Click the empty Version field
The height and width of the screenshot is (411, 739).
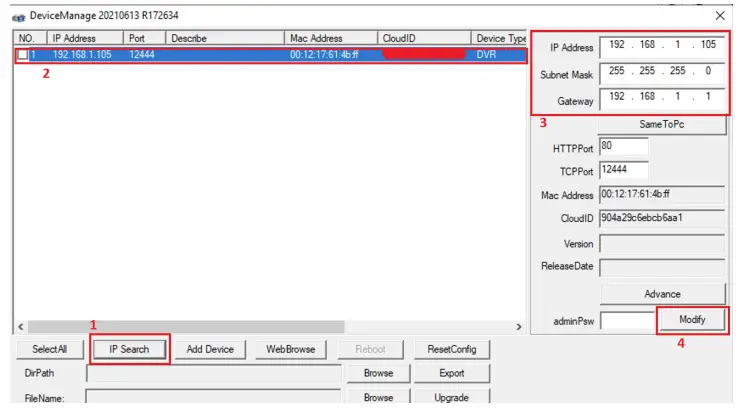pos(662,244)
